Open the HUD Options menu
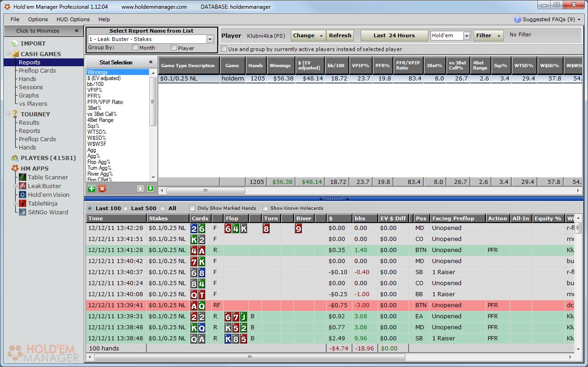This screenshot has height=367, width=588. pos(73,19)
